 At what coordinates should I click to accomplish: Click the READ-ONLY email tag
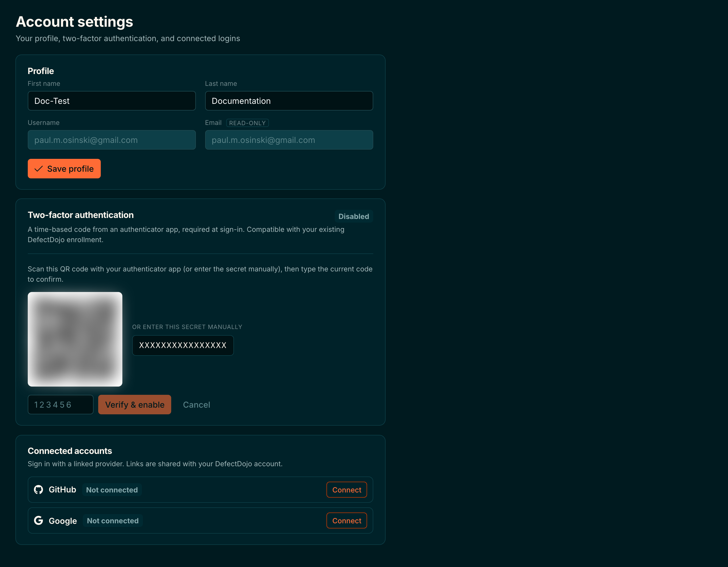247,123
